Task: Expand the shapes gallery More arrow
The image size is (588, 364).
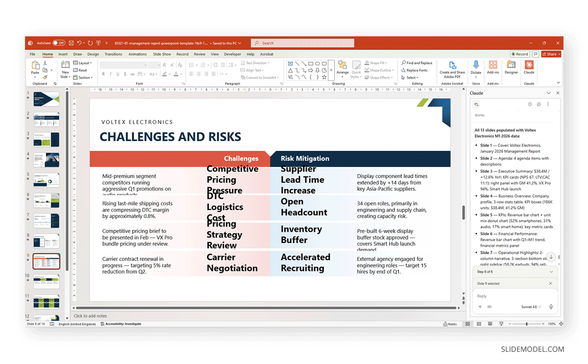Action: tap(332, 70)
